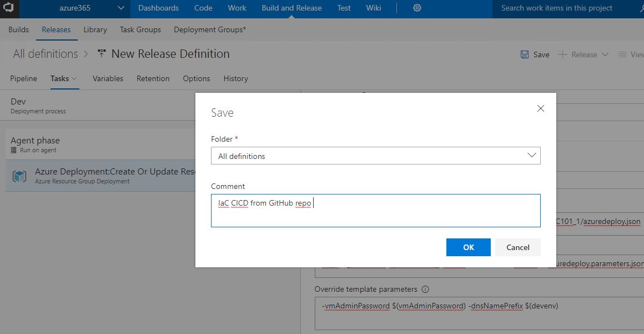Open the Code menu
Viewport: 644px width, 334px height.
[x=203, y=8]
